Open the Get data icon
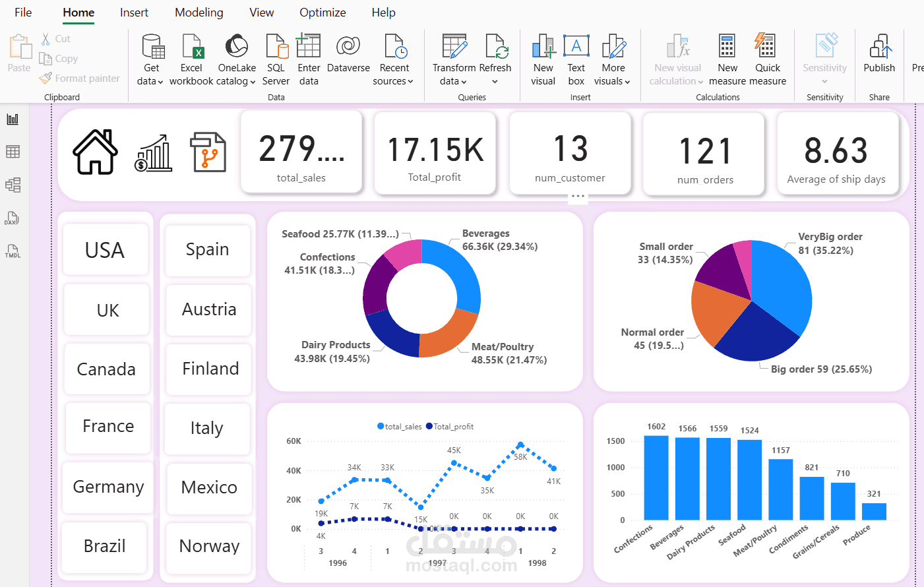924x587 pixels. [153, 46]
